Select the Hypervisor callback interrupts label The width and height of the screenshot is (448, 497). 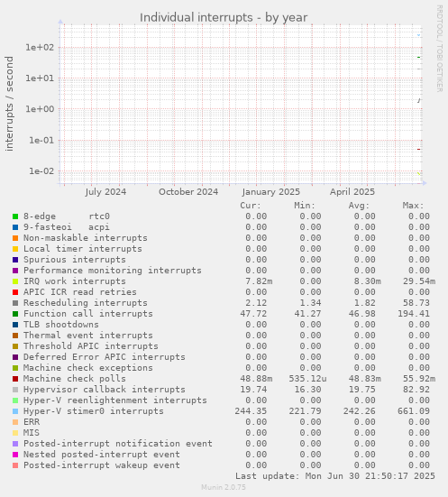[105, 390]
